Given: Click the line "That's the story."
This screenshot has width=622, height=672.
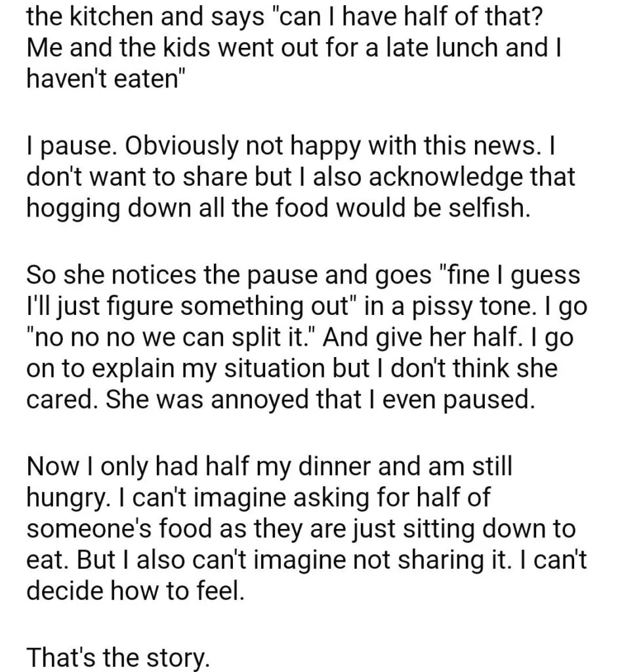Looking at the screenshot, I should click(118, 658).
